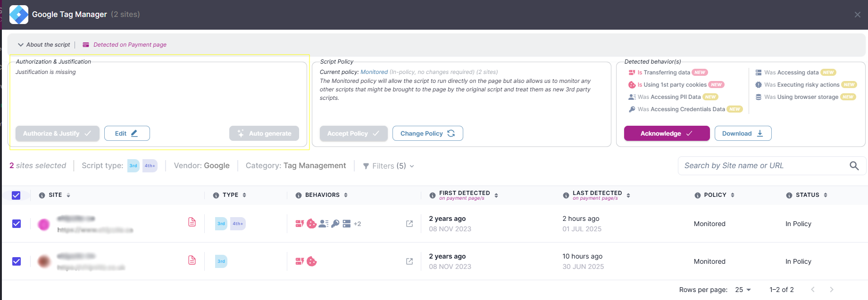This screenshot has width=868, height=300.
Task: Uncheck the site last detected 2 hours ago
Action: [x=17, y=224]
